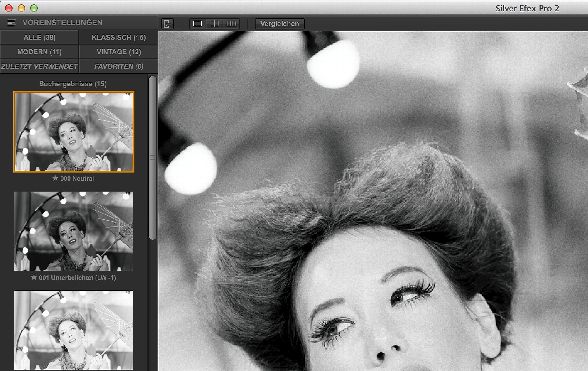The height and width of the screenshot is (371, 588).
Task: Click the Voreinstellungen panel list icon
Action: tap(11, 23)
